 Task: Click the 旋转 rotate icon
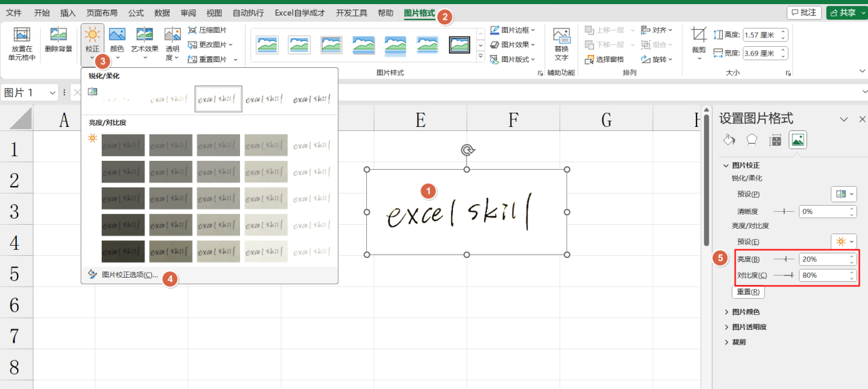point(646,59)
